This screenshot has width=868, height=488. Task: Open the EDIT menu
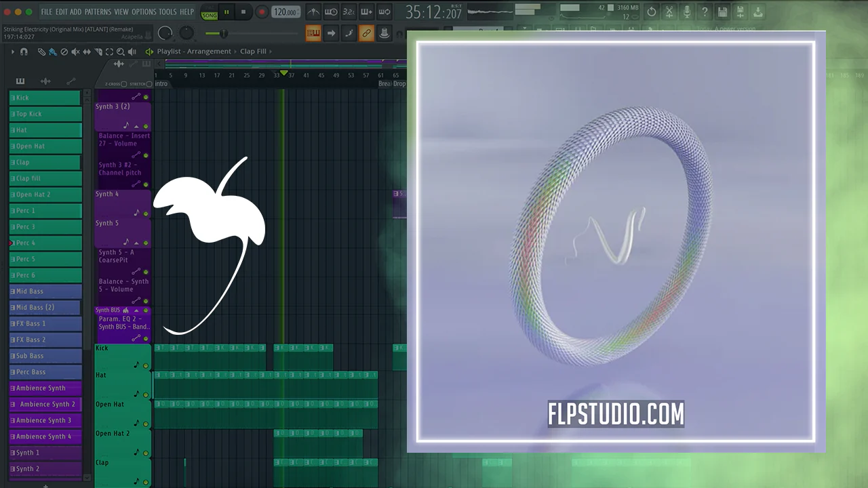tap(61, 12)
